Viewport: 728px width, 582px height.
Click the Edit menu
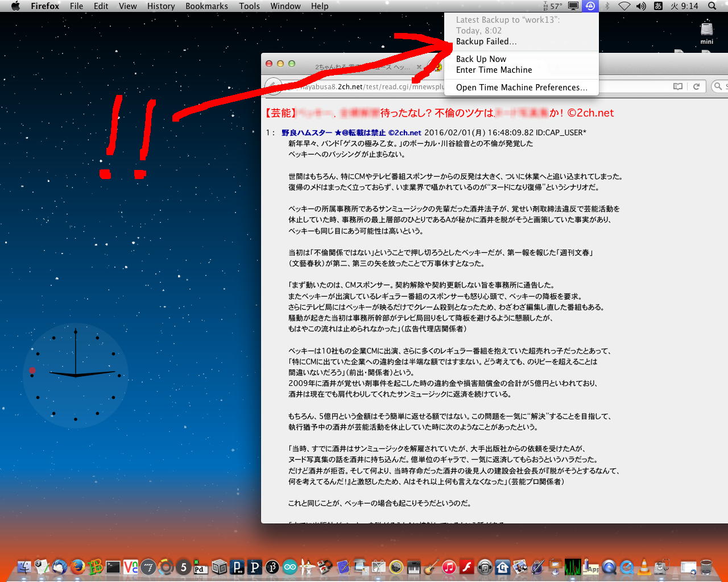tap(101, 6)
